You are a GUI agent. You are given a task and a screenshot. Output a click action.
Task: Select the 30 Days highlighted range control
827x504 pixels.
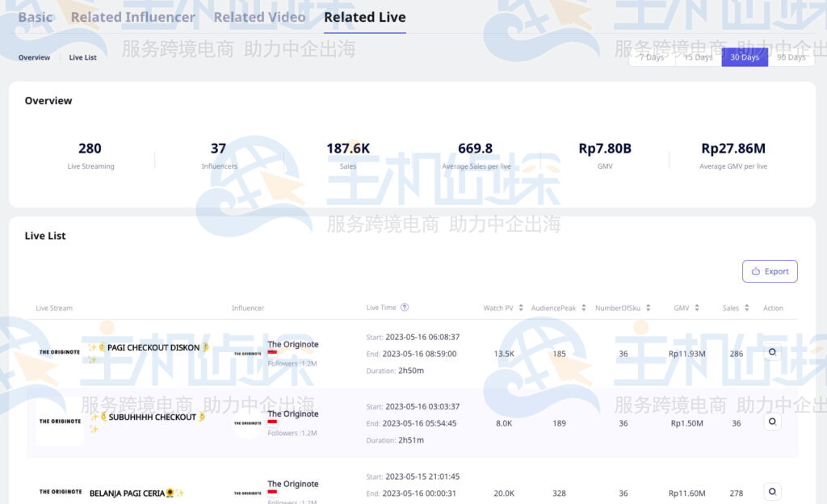coord(744,57)
